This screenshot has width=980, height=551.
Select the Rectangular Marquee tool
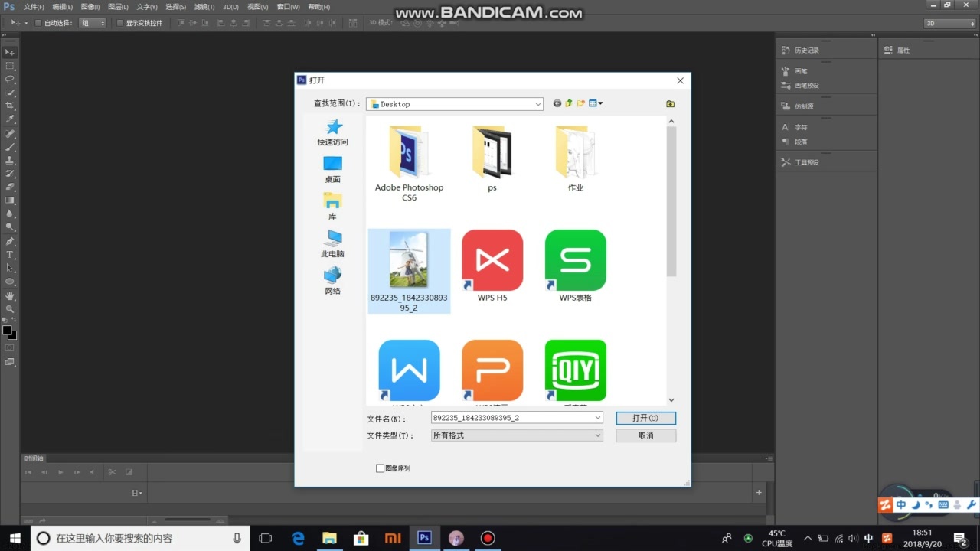pyautogui.click(x=10, y=66)
